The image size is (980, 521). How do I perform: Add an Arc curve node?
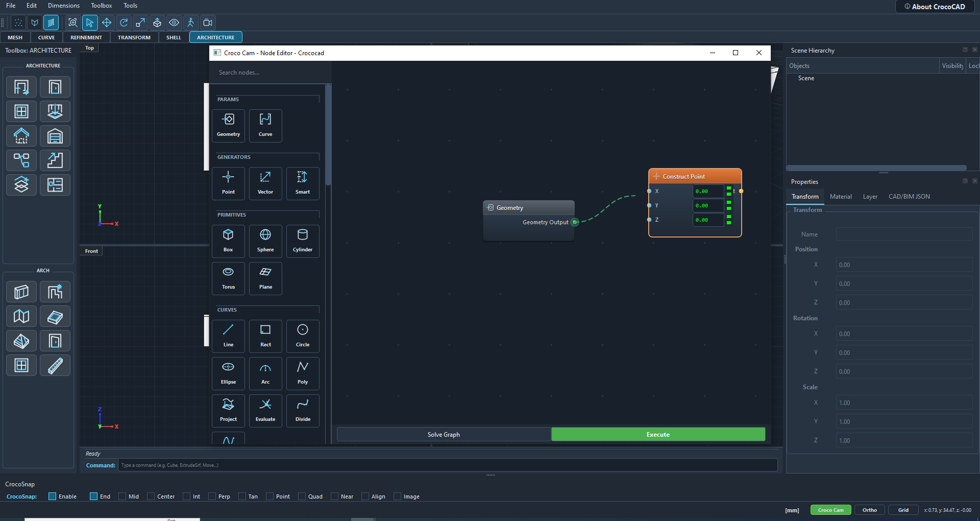tap(265, 373)
